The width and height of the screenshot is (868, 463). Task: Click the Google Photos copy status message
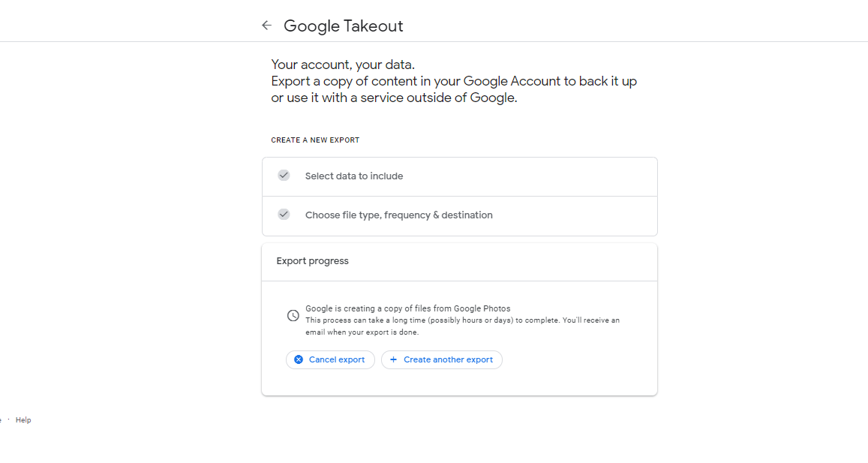point(407,308)
